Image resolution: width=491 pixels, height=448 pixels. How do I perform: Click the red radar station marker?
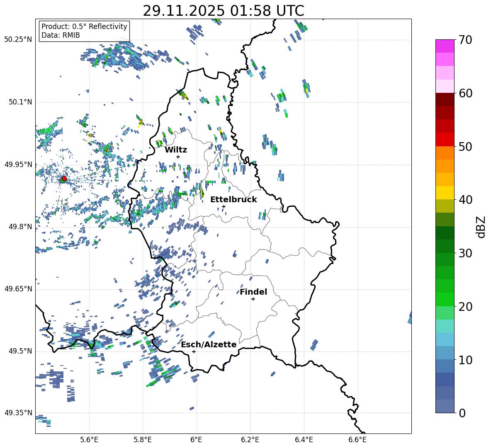64,179
